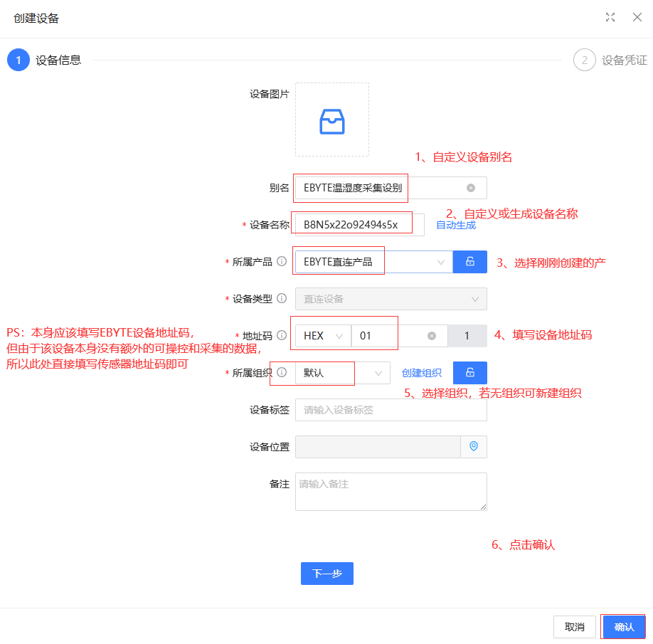Click the 自动生成 link
Image resolution: width=653 pixels, height=644 pixels.
[456, 225]
